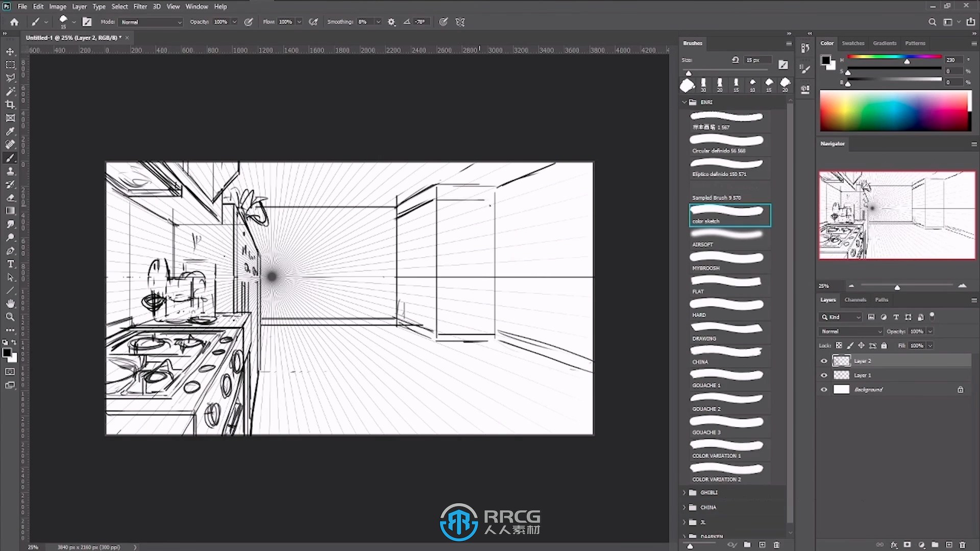Toggle pressure for size button
This screenshot has width=980, height=551.
[444, 22]
